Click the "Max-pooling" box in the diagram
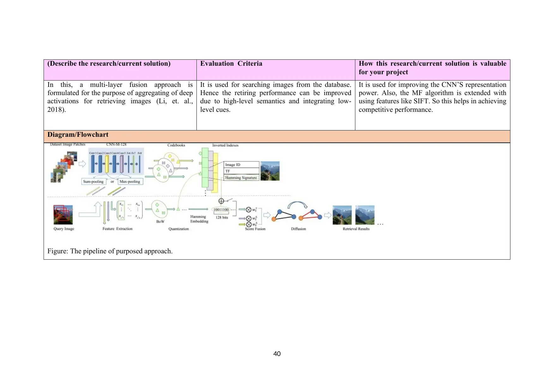Viewport: 554px width, 392px height. click(x=130, y=182)
